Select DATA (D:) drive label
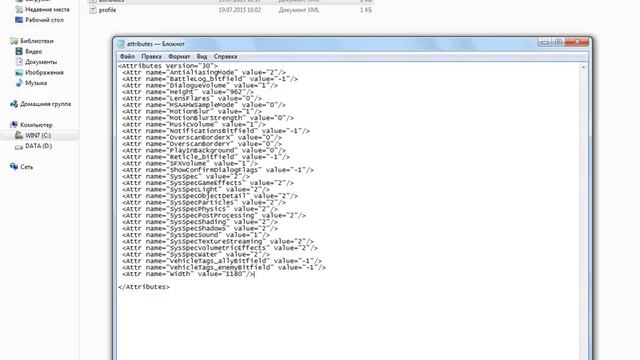The height and width of the screenshot is (360, 640). click(38, 146)
